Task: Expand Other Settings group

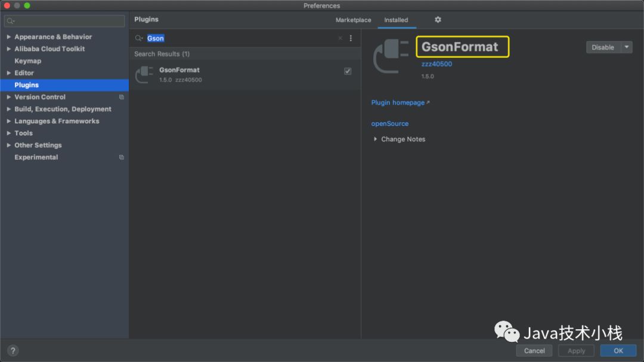Action: tap(8, 146)
